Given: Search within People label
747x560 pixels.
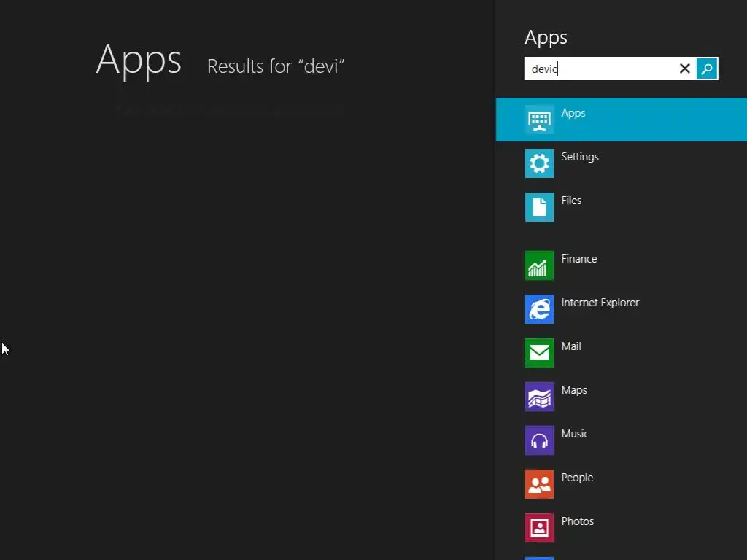Looking at the screenshot, I should pos(577,478).
